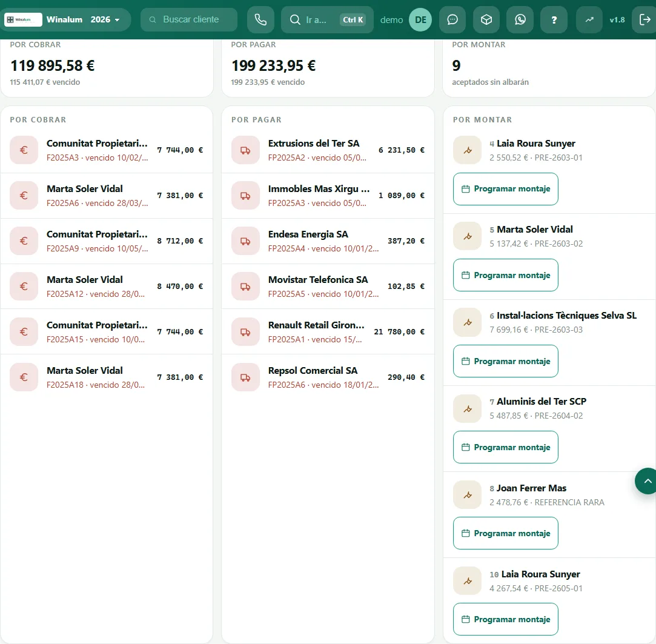The image size is (656, 644).
Task: Schedule montage for REFERENCIA RARA order
Action: point(505,533)
